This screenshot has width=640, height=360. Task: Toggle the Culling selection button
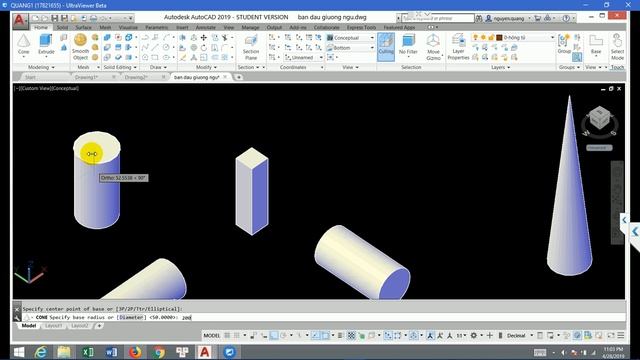coord(386,47)
